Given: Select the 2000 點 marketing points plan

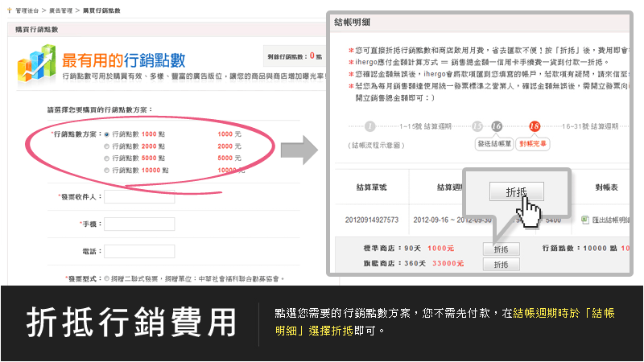Looking at the screenshot, I should coord(106,146).
